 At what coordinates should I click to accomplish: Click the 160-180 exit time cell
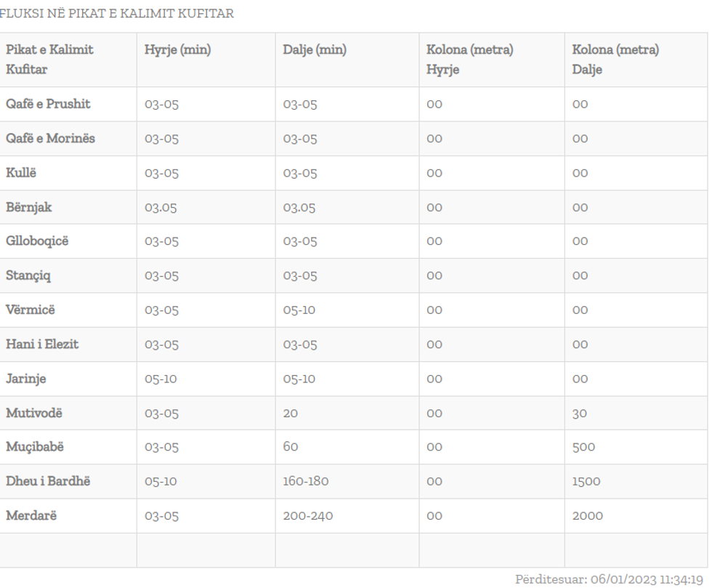tap(308, 481)
